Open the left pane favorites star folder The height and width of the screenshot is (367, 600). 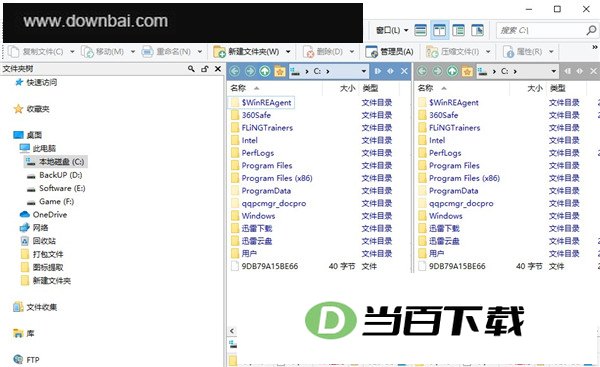coord(280,71)
